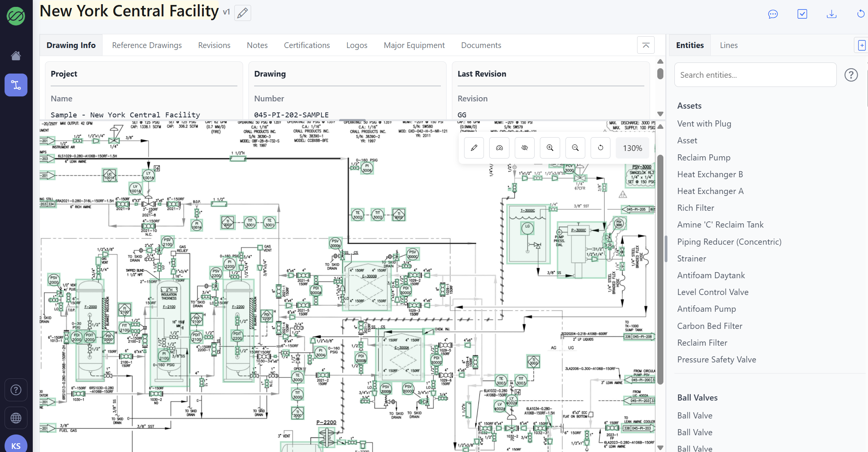Switch to the Revisions tab
Image resolution: width=868 pixels, height=452 pixels.
(x=214, y=45)
